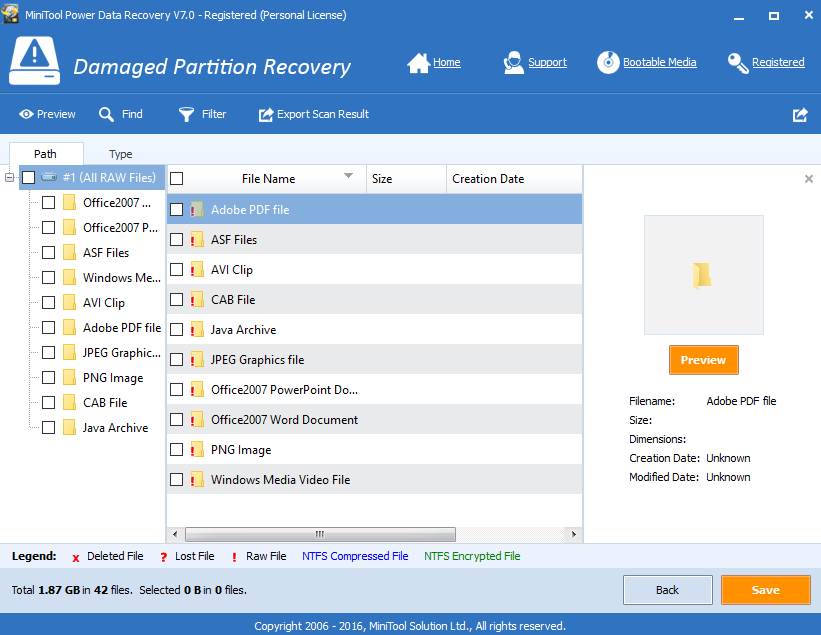Click the Preview eye icon in toolbar

point(26,115)
